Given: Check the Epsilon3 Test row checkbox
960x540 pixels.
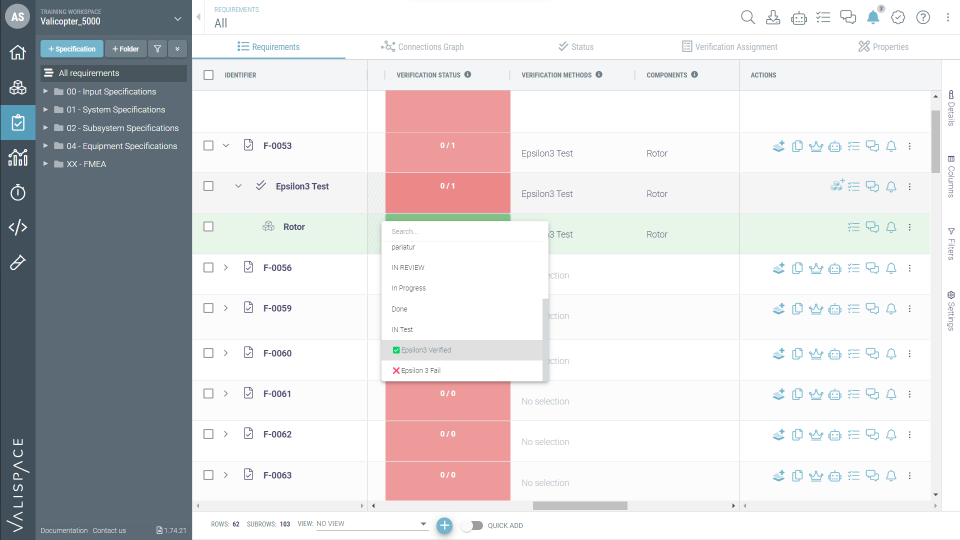Looking at the screenshot, I should click(209, 186).
